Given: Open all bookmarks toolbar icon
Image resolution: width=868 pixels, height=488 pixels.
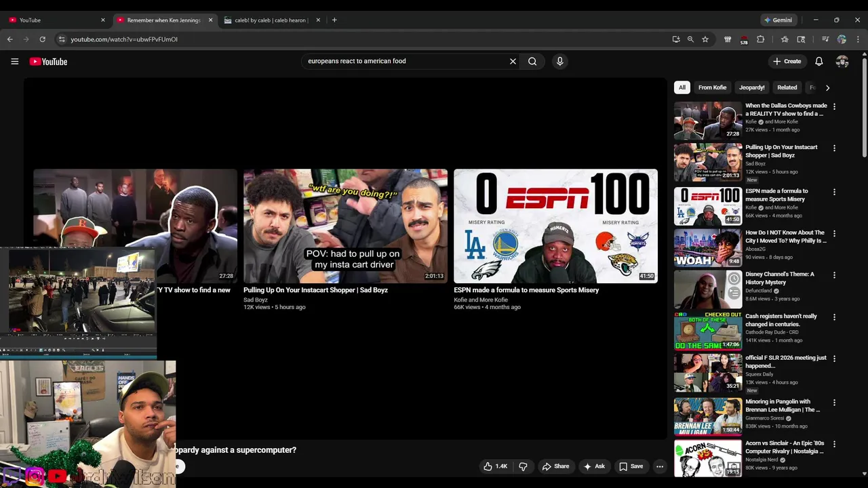Looking at the screenshot, I should coord(785,39).
